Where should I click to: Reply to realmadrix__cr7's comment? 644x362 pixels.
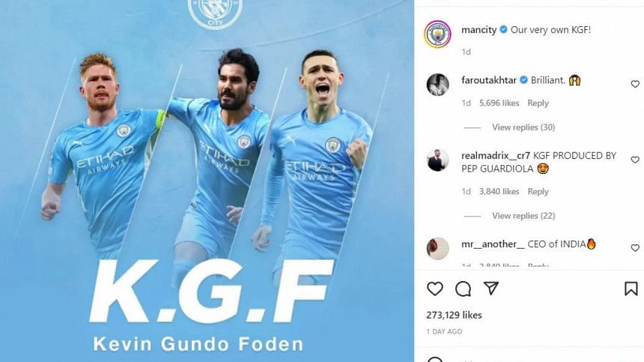(x=538, y=191)
